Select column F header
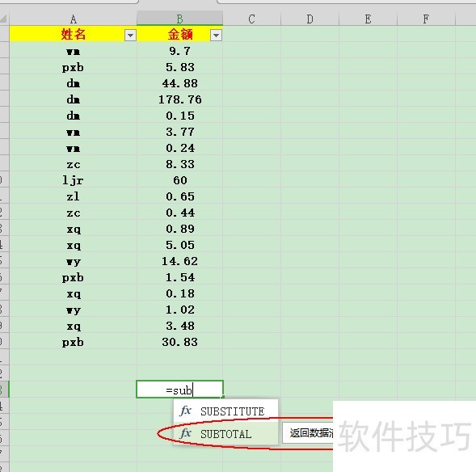The width and height of the screenshot is (476, 472). [x=426, y=19]
